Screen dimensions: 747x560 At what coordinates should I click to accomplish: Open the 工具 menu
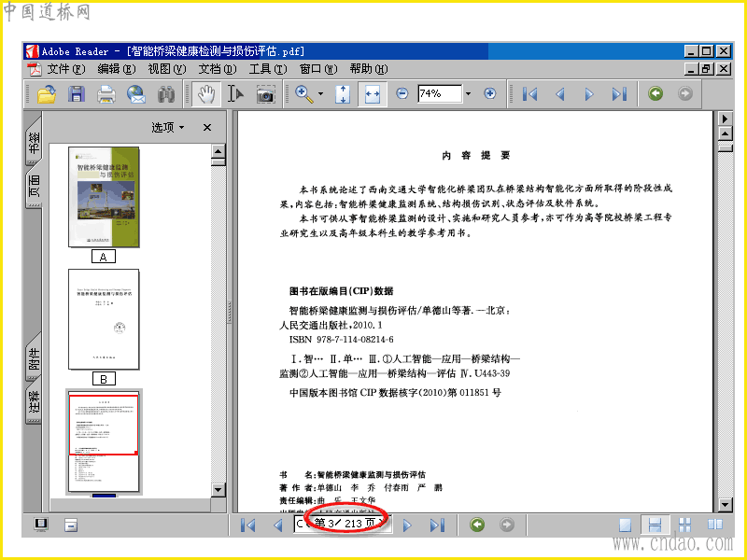click(x=268, y=69)
